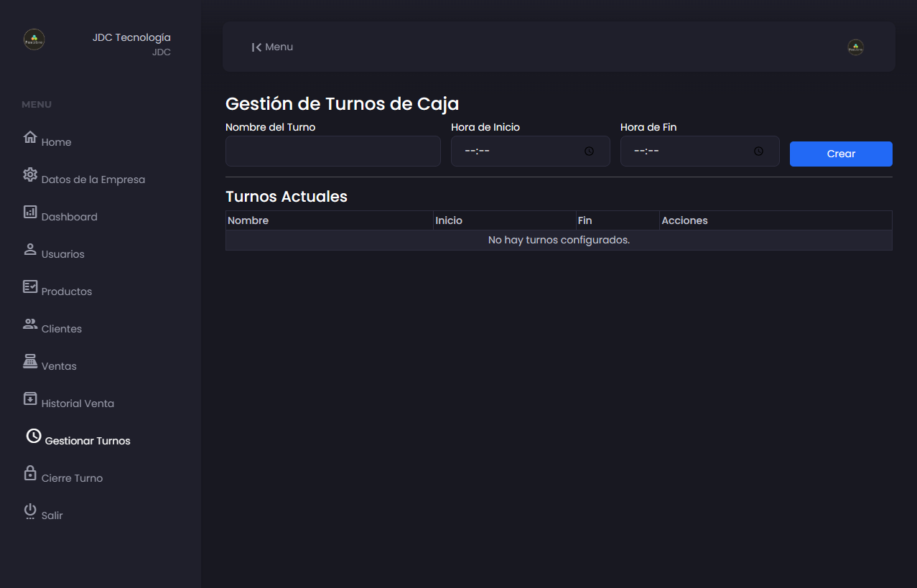Select the Cierre Turno lock icon
The height and width of the screenshot is (588, 917).
pyautogui.click(x=30, y=473)
